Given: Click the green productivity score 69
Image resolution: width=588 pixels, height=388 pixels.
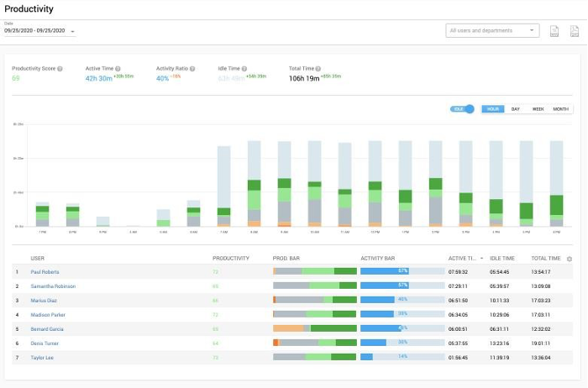Looking at the screenshot, I should (16, 78).
